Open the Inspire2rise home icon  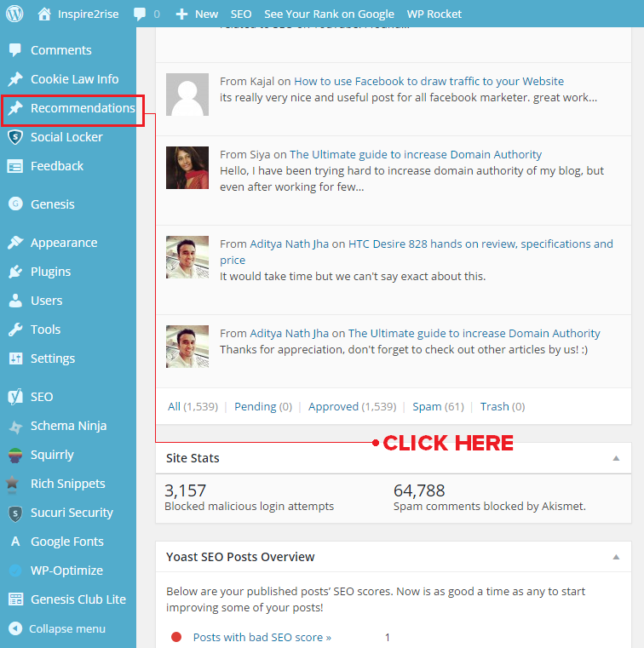(x=44, y=14)
